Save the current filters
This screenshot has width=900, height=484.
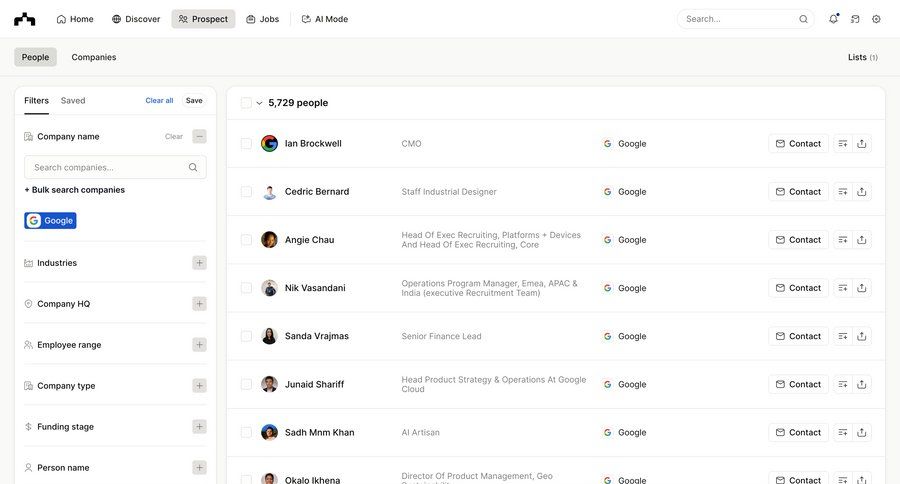[194, 100]
